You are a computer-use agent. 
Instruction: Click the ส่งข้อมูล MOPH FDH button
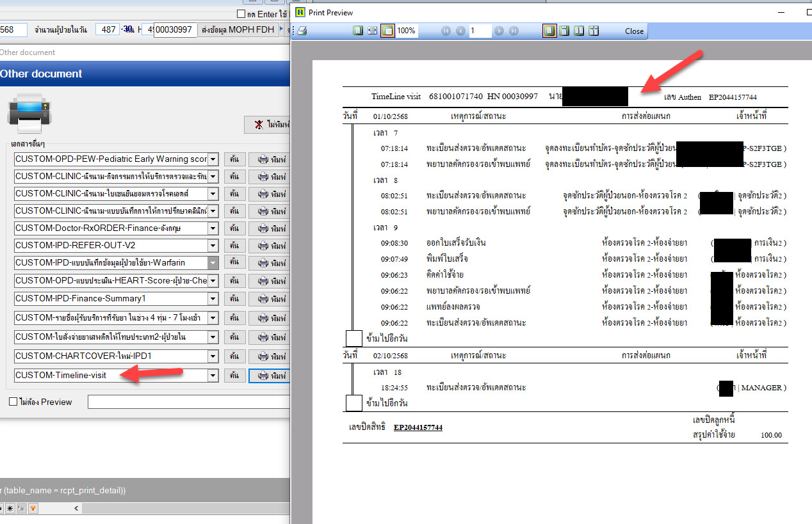(x=238, y=29)
